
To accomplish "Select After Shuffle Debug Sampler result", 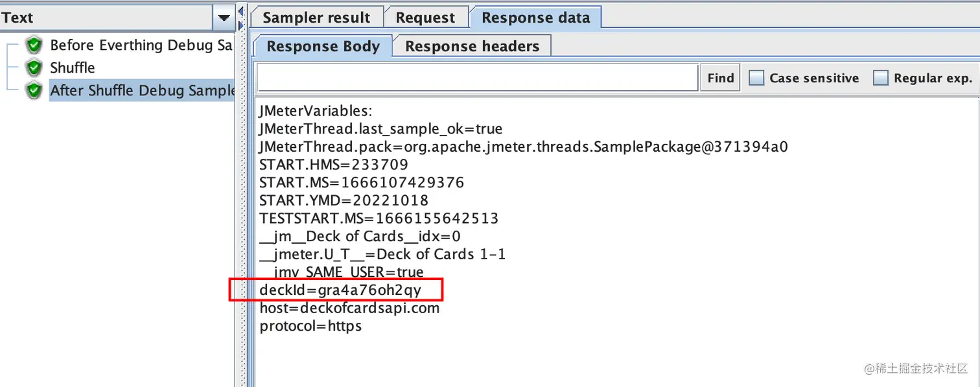I will pyautogui.click(x=142, y=90).
